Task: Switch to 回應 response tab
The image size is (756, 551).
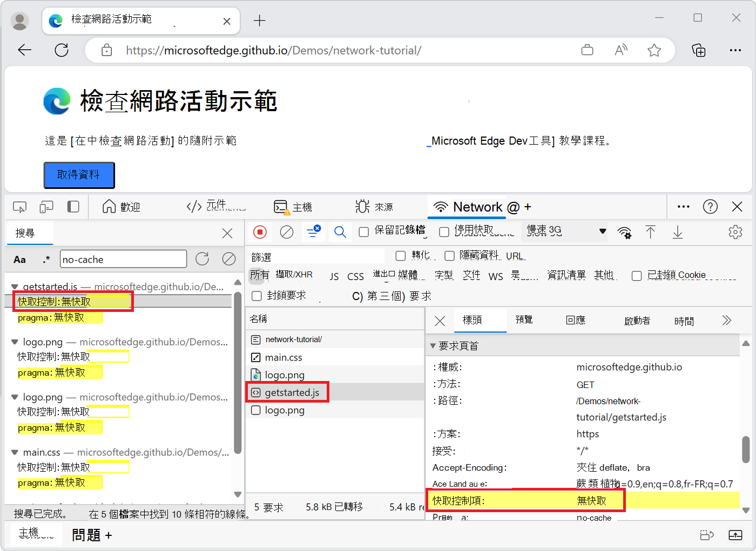Action: [576, 320]
